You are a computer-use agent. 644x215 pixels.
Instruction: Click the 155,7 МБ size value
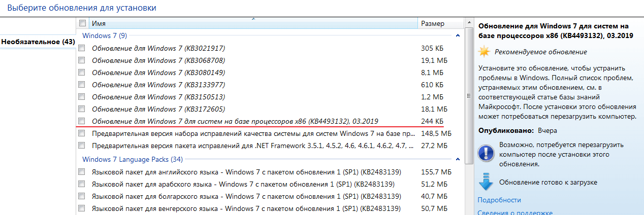point(436,172)
